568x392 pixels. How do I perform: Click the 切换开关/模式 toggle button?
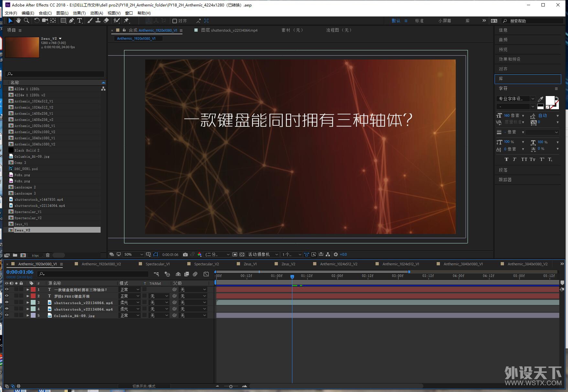click(x=144, y=386)
